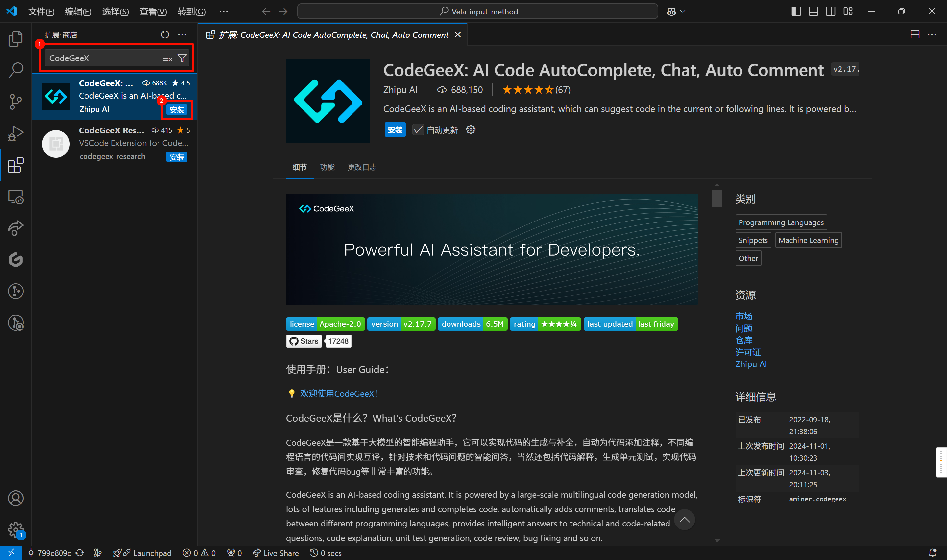Open the Manage gear in activity bar
Viewport: 947px width, 560px height.
click(x=15, y=530)
